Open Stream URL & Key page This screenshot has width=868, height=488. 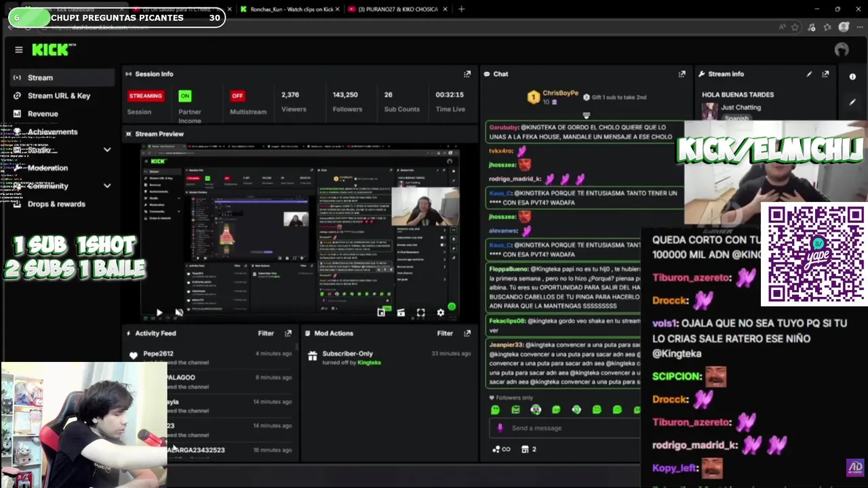coord(59,96)
